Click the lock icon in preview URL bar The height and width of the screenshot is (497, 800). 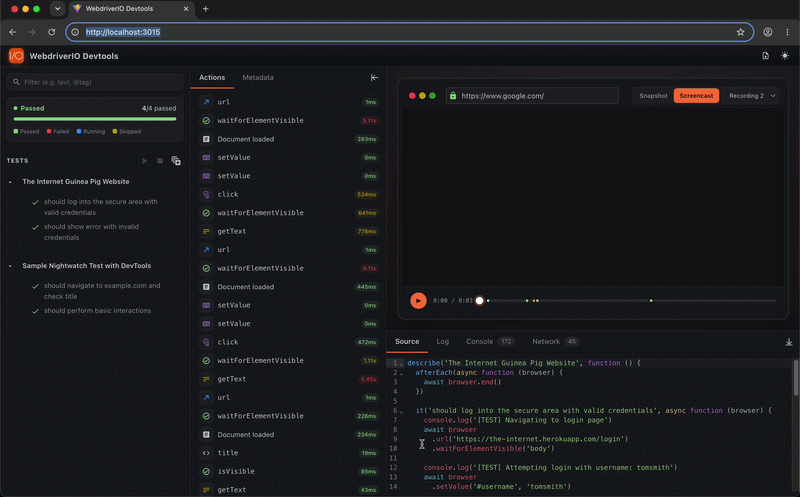(453, 95)
